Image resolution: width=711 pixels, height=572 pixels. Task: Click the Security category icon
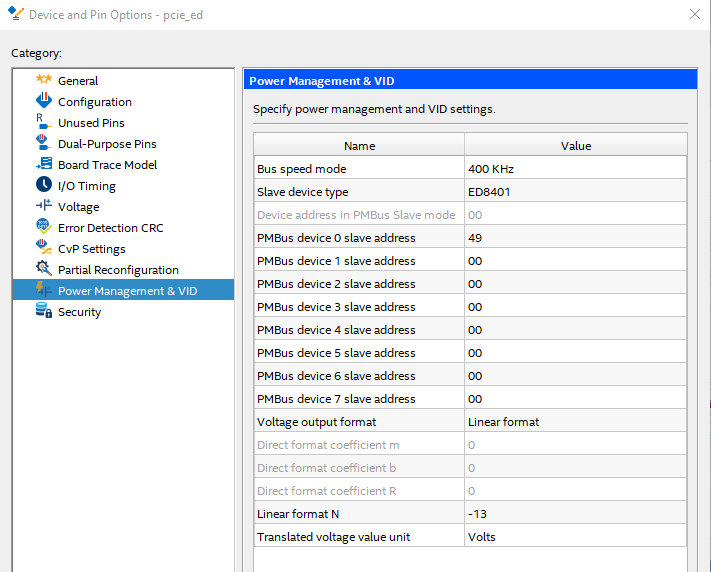(43, 311)
